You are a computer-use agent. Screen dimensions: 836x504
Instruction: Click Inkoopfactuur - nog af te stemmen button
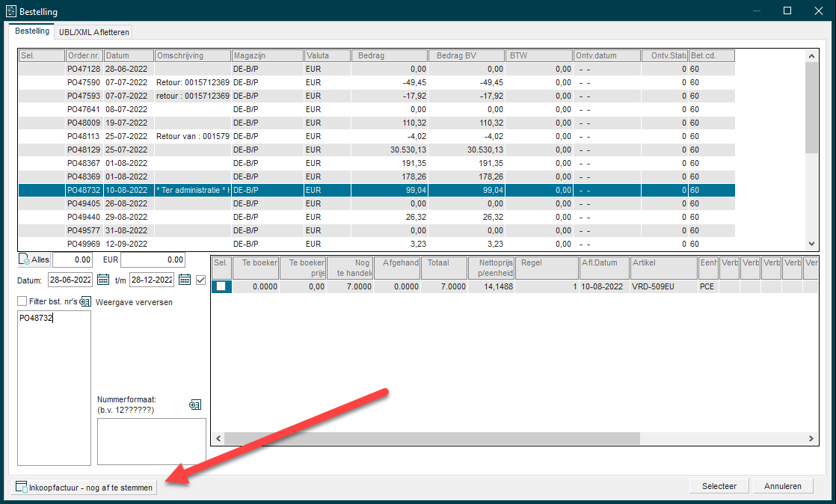click(84, 488)
